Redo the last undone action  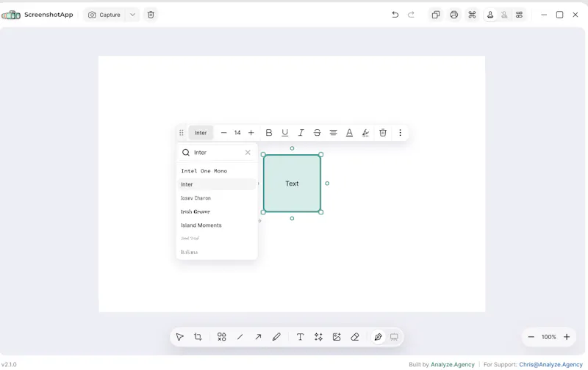[411, 15]
